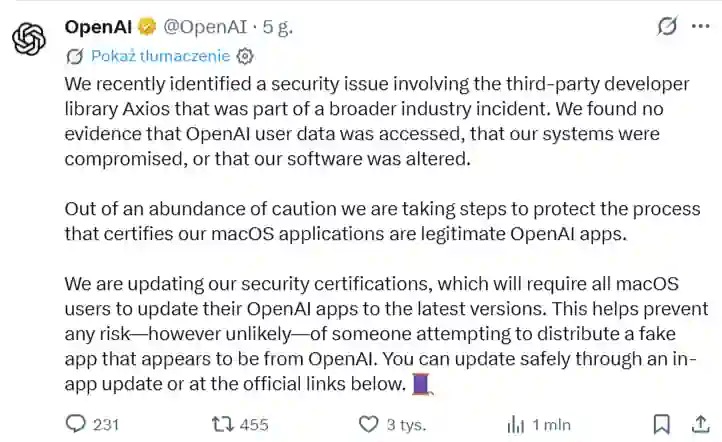Click the thread spool emoji
722x442 pixels.
coord(421,382)
